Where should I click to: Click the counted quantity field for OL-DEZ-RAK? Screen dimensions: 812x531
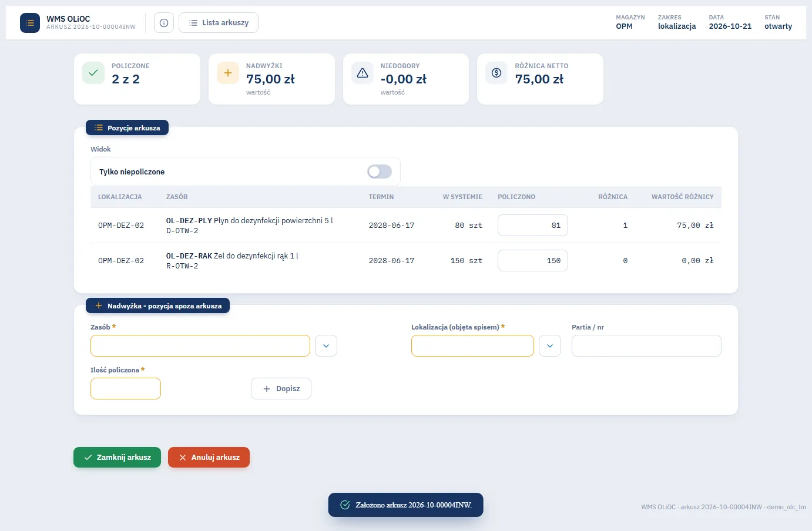(x=533, y=261)
